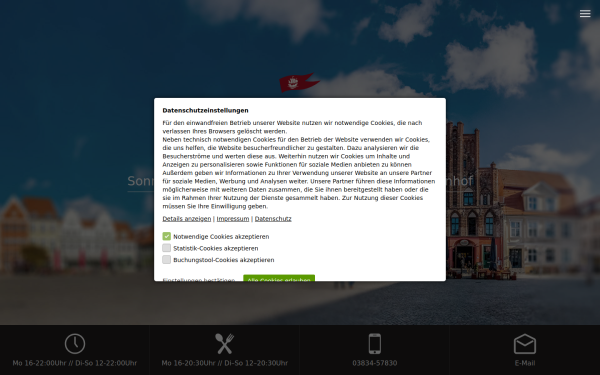
Task: Click the envelope E-Mail icon
Action: coord(525,344)
